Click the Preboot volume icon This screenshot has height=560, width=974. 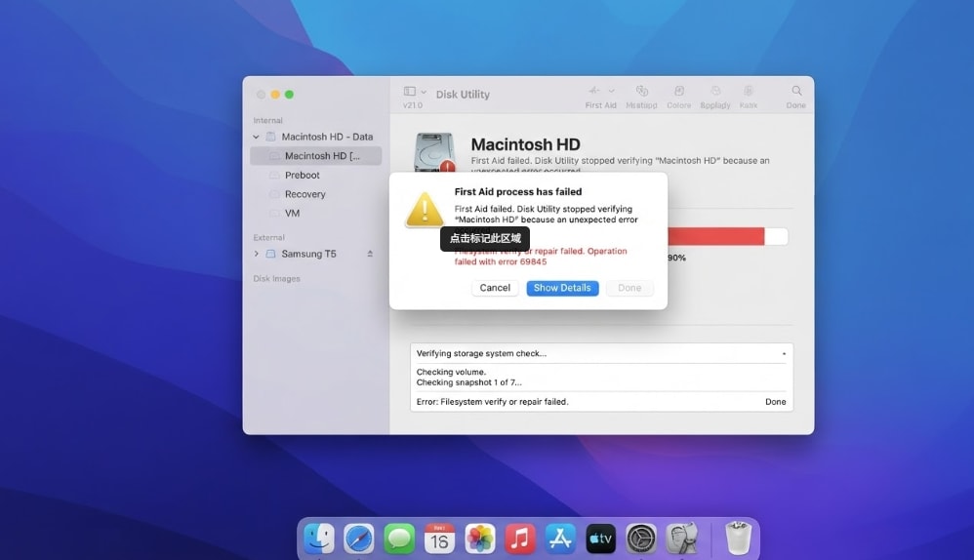[274, 175]
